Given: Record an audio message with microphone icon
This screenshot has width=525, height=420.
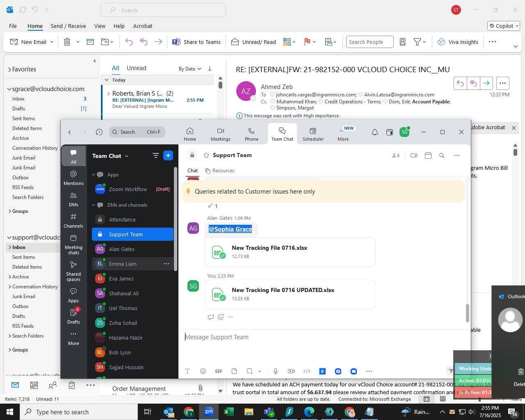Looking at the screenshot, I should pyautogui.click(x=276, y=371).
